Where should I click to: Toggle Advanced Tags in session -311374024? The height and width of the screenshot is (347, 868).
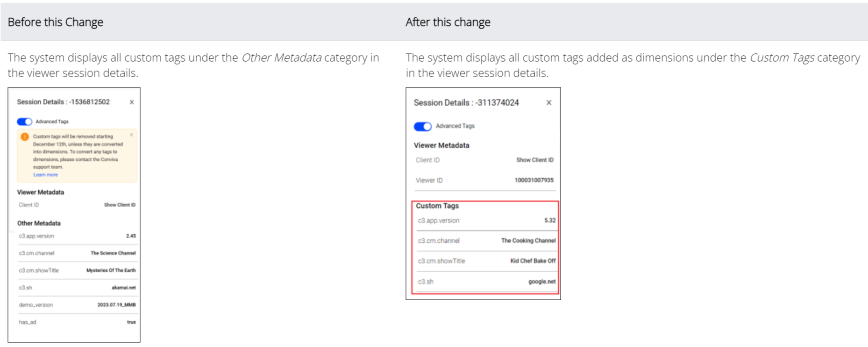point(422,126)
